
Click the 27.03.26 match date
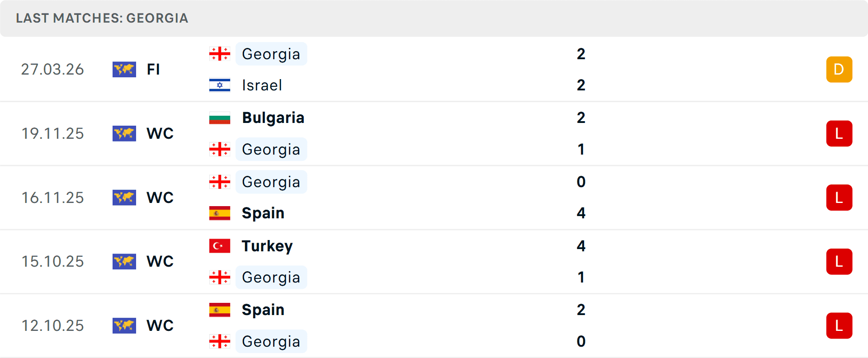[x=52, y=70]
